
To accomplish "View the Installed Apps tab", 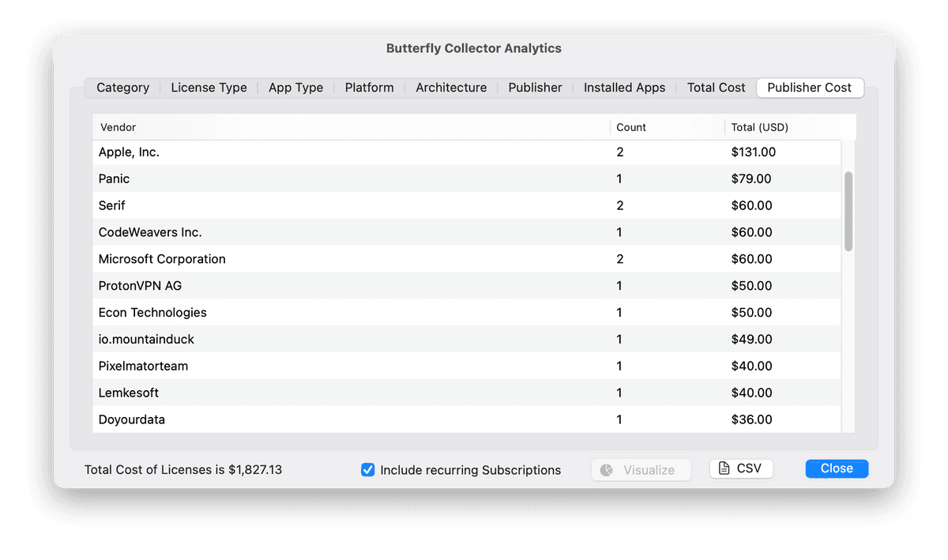I will (624, 88).
